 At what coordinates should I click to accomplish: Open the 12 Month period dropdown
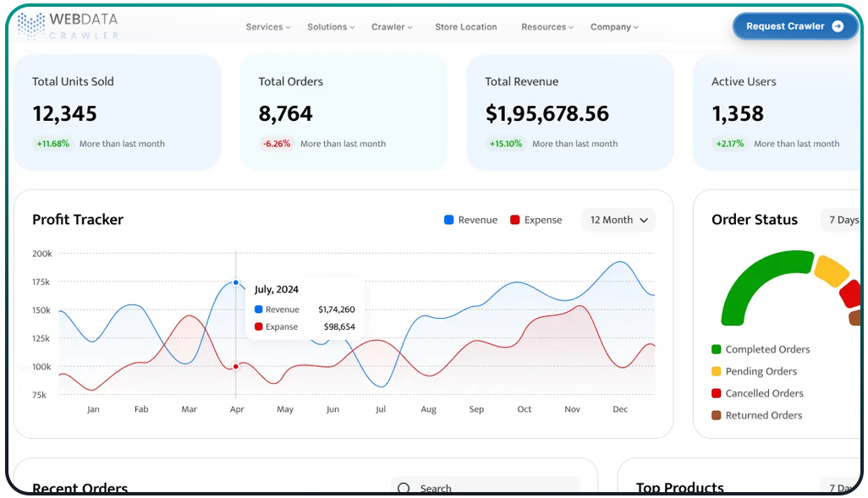click(618, 220)
